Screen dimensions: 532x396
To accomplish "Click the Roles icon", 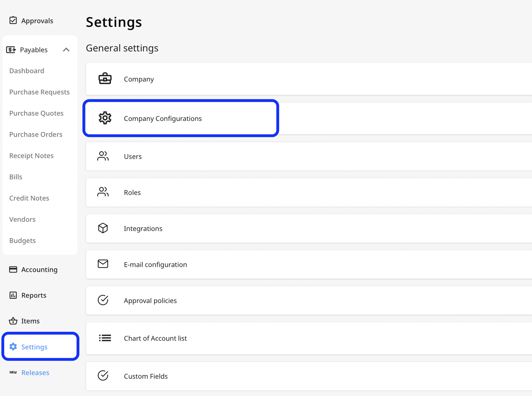I will coord(103,192).
